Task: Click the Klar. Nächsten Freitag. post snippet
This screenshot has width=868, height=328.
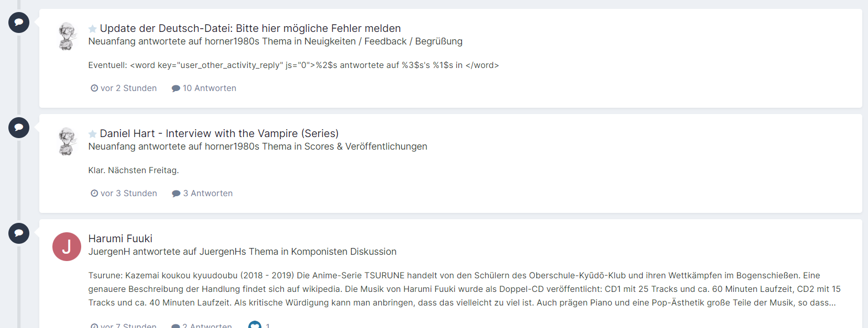Action: point(134,170)
